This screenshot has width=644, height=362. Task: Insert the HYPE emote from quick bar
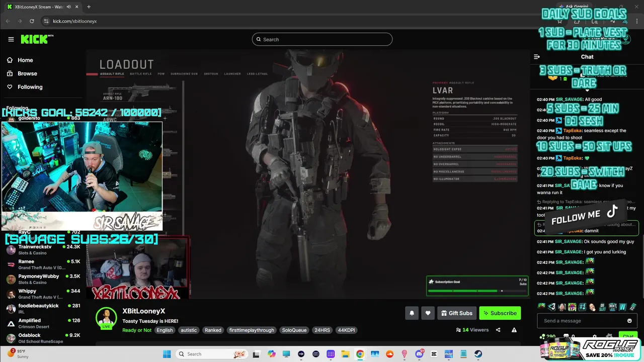tap(541, 306)
